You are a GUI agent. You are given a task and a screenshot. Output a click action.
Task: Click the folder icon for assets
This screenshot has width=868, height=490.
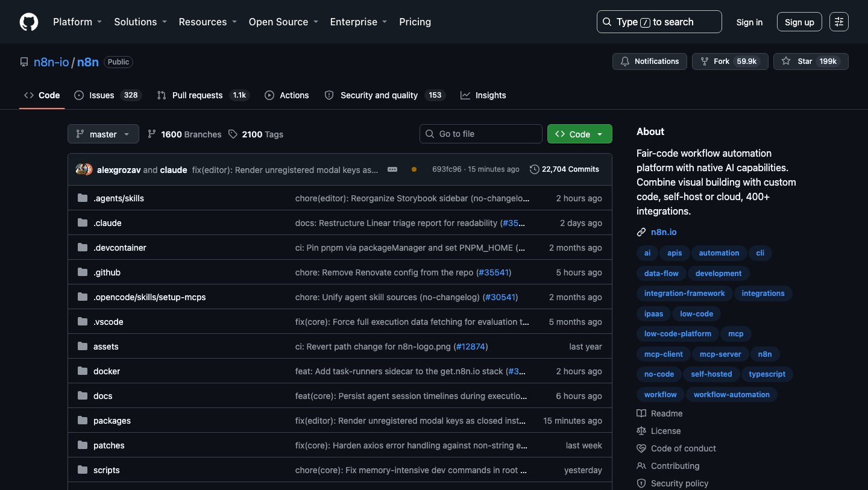[83, 347]
